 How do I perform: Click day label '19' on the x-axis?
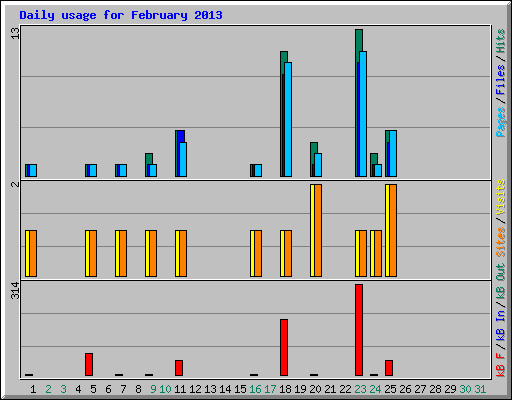tap(300, 389)
